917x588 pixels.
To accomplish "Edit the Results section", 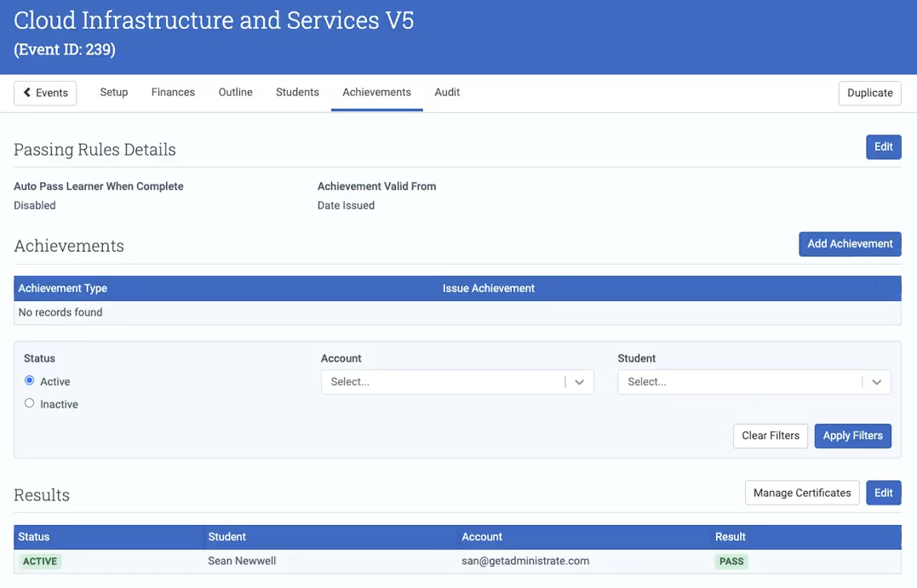I will pos(883,493).
